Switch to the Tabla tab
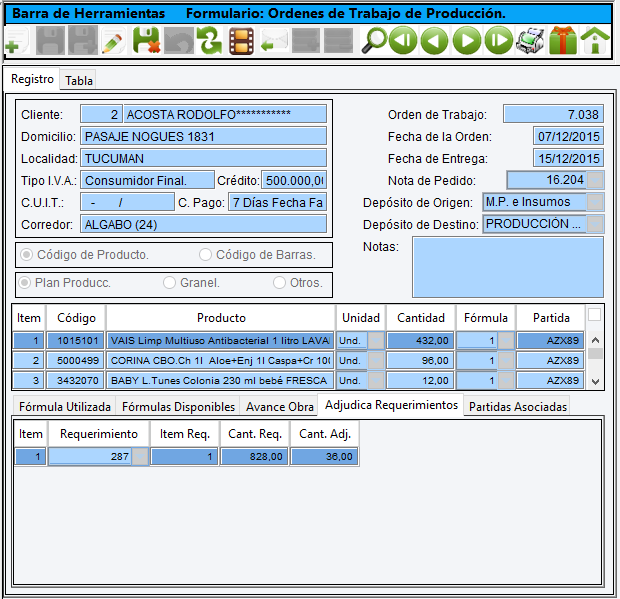The image size is (620, 599). coord(79,81)
